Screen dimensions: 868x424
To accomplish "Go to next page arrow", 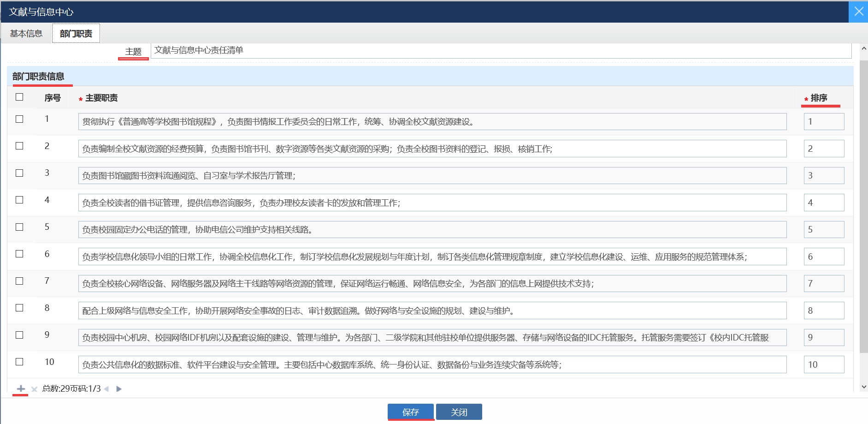I will (x=118, y=389).
